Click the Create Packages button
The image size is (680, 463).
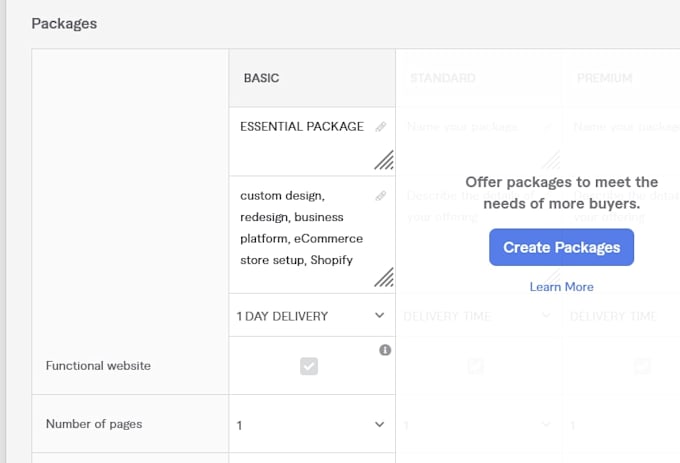click(562, 247)
